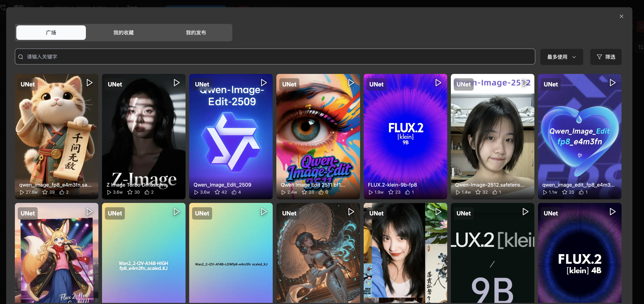Click play icon on Wan2_2-I2V-A14B-LOW card
The width and height of the screenshot is (644, 304).
click(x=264, y=212)
